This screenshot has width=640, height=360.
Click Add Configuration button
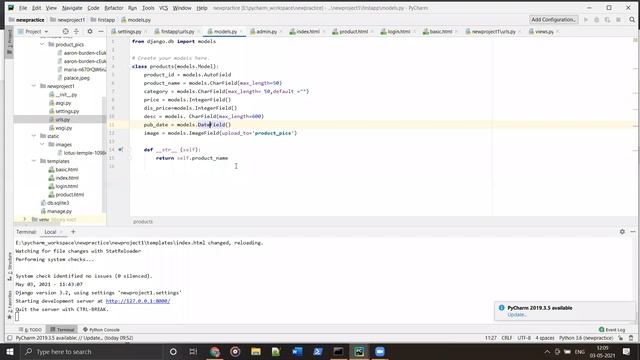[553, 19]
